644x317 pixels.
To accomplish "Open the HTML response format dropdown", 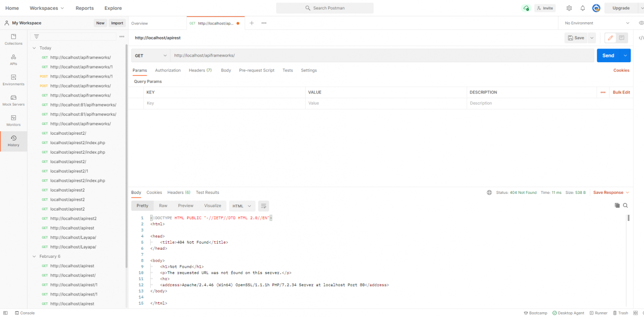I will pos(242,206).
